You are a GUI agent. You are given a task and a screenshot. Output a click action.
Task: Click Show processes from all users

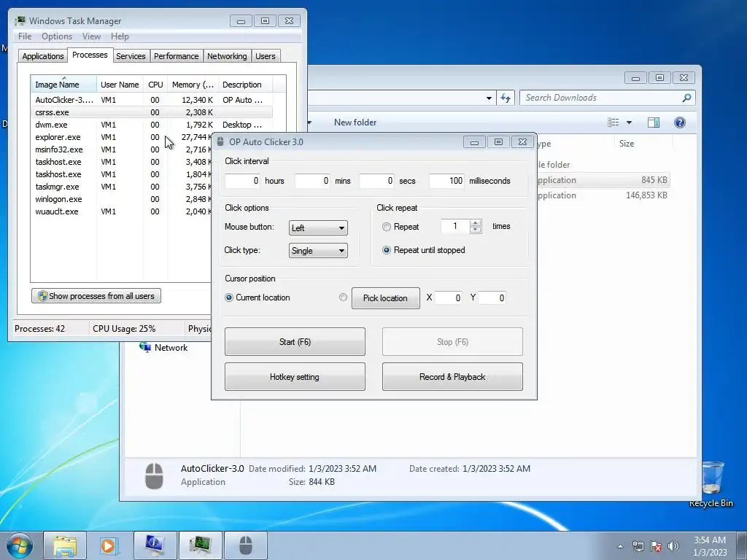[96, 296]
